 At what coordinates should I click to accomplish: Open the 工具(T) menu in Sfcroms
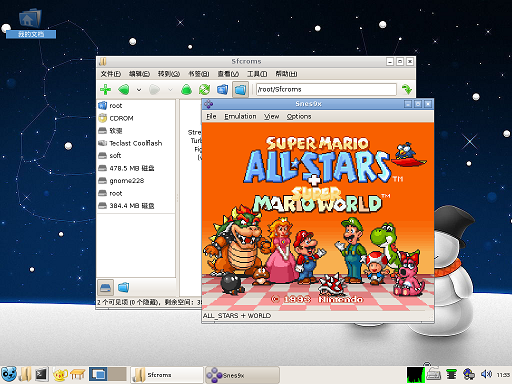(257, 74)
